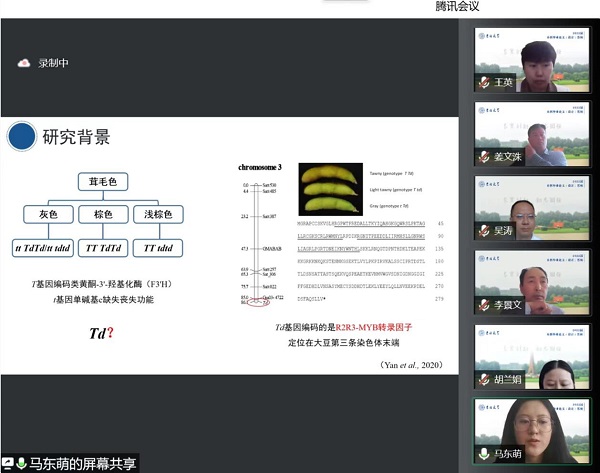Click the active microphone icon on 马东萌's video
Screen dimensions: 600x473
[483, 452]
